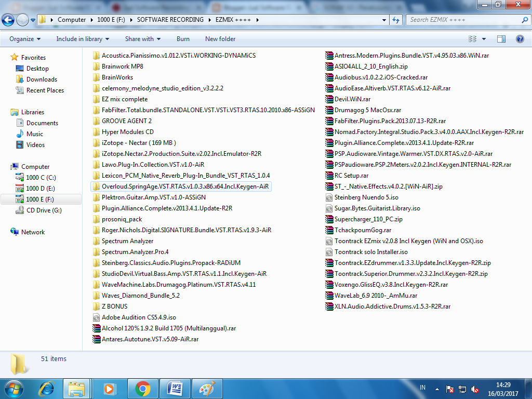Open recent pages dropdown arrow
Image resolution: width=532 pixels, height=399 pixels.
33,20
